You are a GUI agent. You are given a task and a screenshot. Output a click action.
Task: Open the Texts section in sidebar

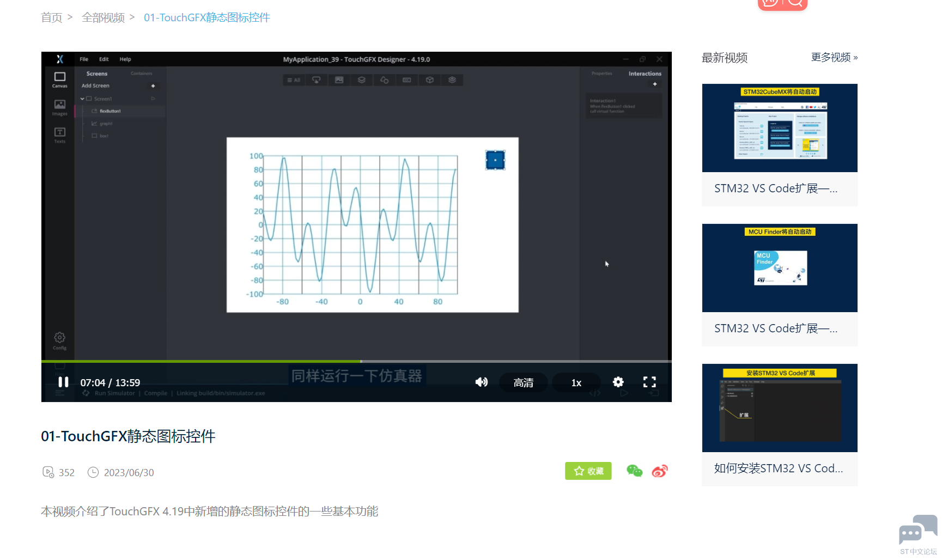pyautogui.click(x=60, y=135)
